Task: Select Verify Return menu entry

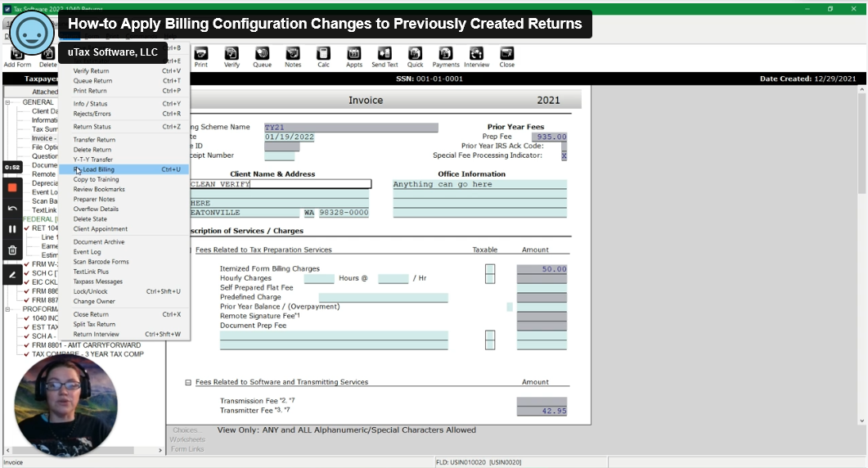Action: (124, 71)
